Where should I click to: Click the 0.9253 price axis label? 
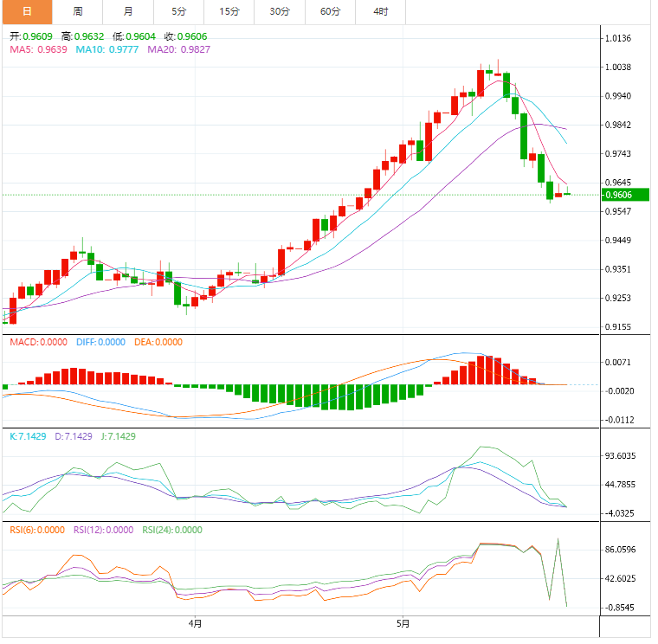click(618, 299)
